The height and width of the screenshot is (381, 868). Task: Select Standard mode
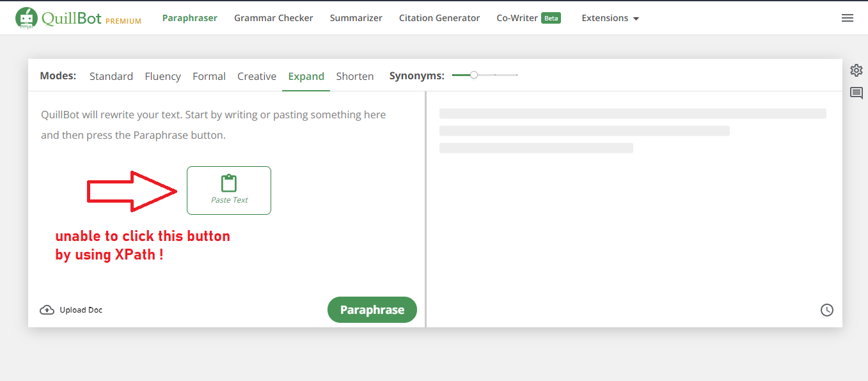pyautogui.click(x=111, y=76)
